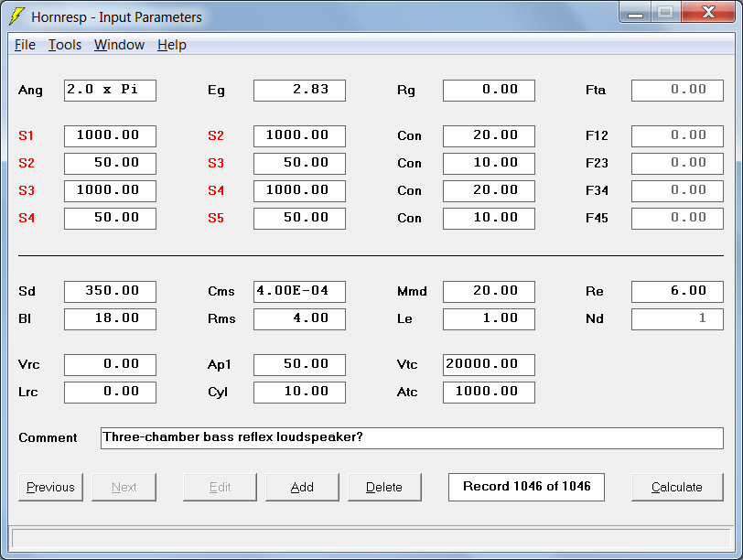Click the Vtc label
This screenshot has height=560, width=743.
pos(407,365)
